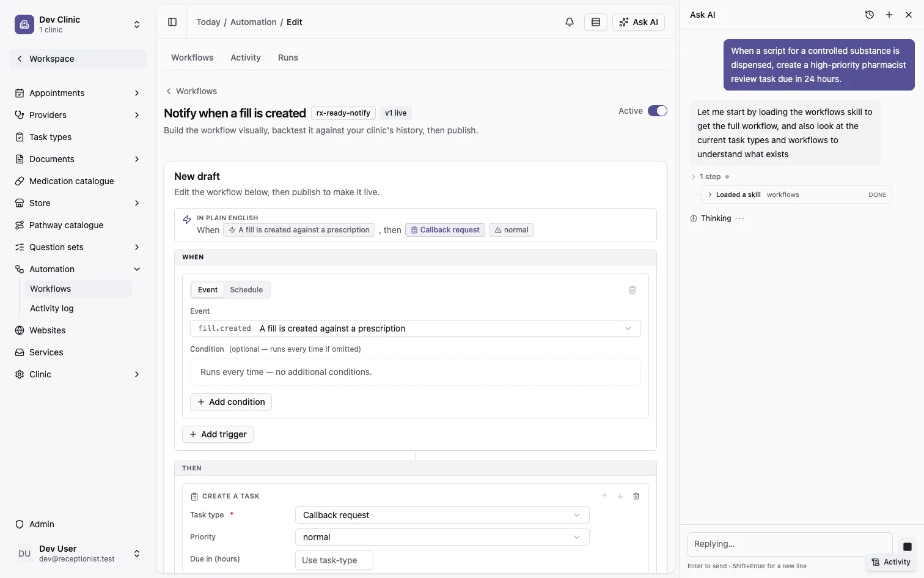
Task: Click the Pathway catalogue icon
Action: coord(20,225)
